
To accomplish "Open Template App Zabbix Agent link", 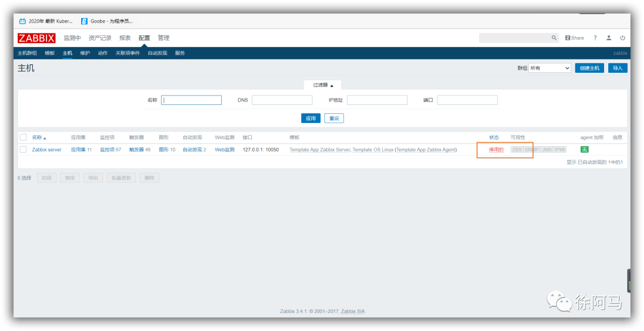I will (426, 150).
